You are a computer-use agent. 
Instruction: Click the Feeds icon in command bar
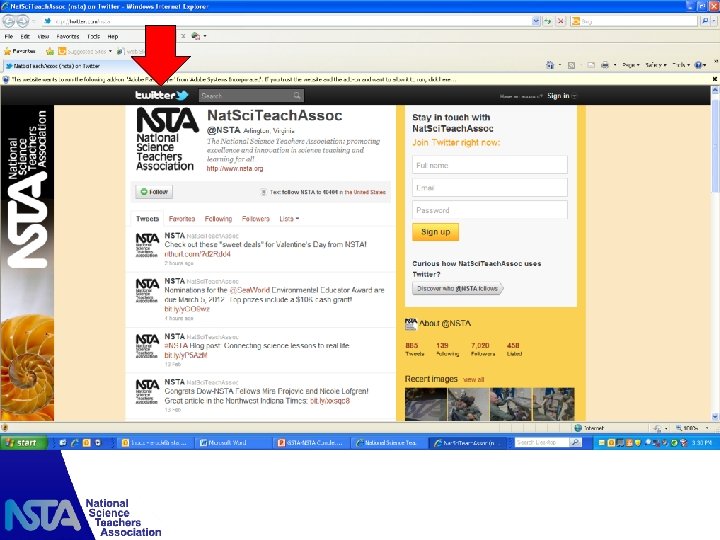point(571,65)
